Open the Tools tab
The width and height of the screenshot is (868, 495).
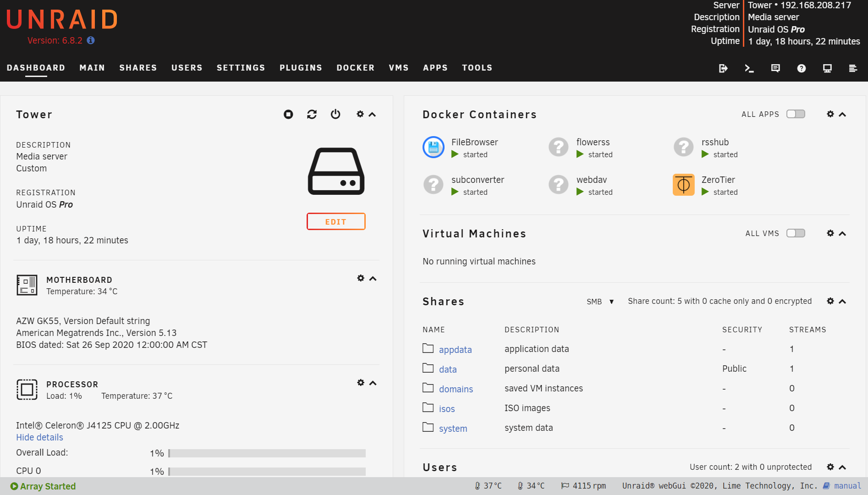point(477,68)
